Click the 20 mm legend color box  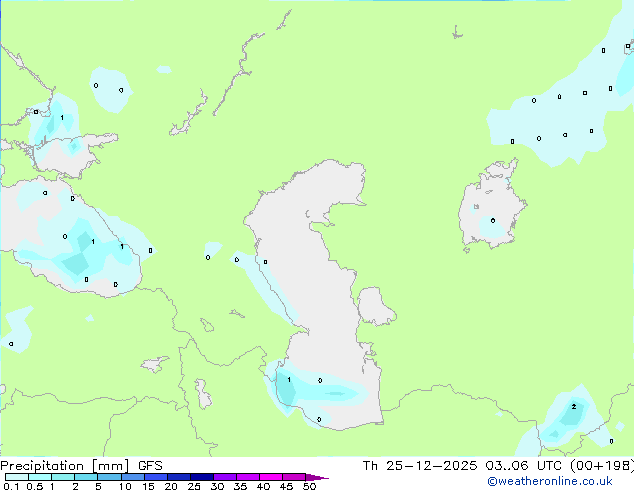178,477
